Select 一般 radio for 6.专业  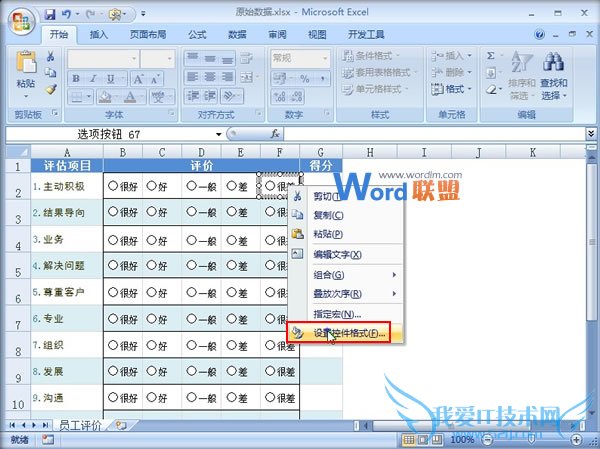[191, 318]
